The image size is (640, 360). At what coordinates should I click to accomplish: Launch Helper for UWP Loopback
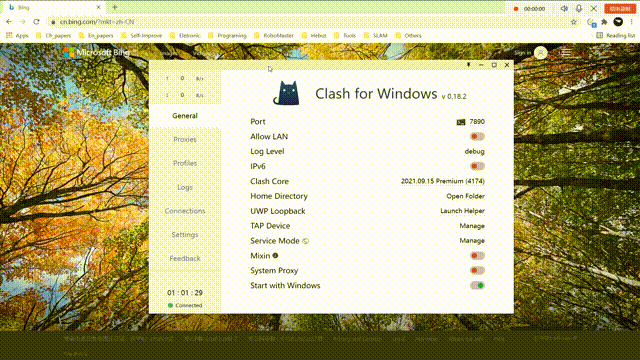(x=462, y=211)
